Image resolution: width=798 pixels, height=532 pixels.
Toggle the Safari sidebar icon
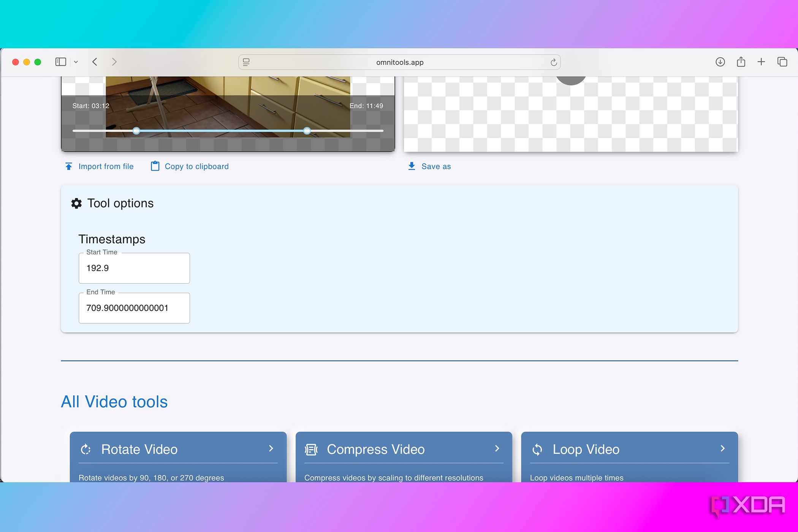tap(60, 62)
